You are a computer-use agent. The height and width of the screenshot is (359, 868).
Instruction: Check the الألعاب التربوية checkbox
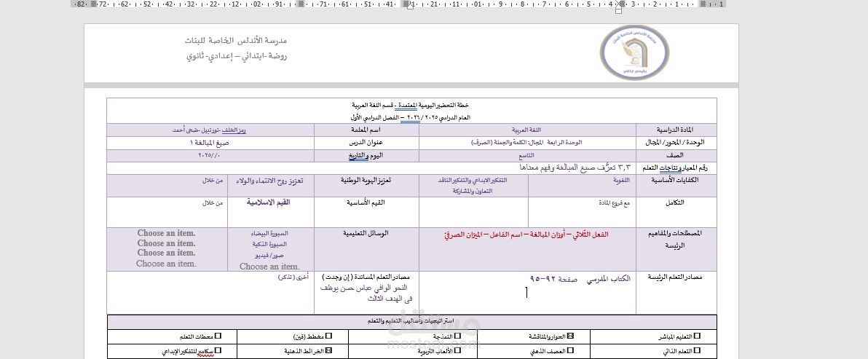point(457,350)
